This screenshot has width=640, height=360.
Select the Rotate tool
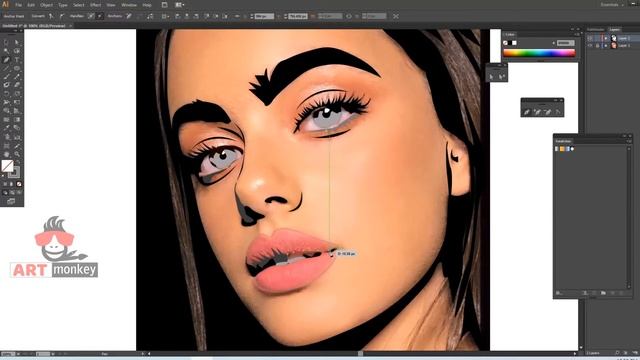point(6,93)
